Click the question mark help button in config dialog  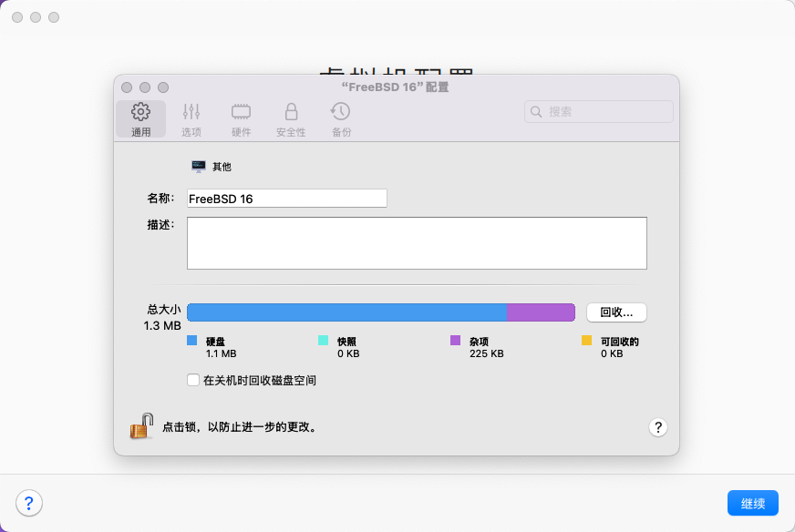[657, 427]
